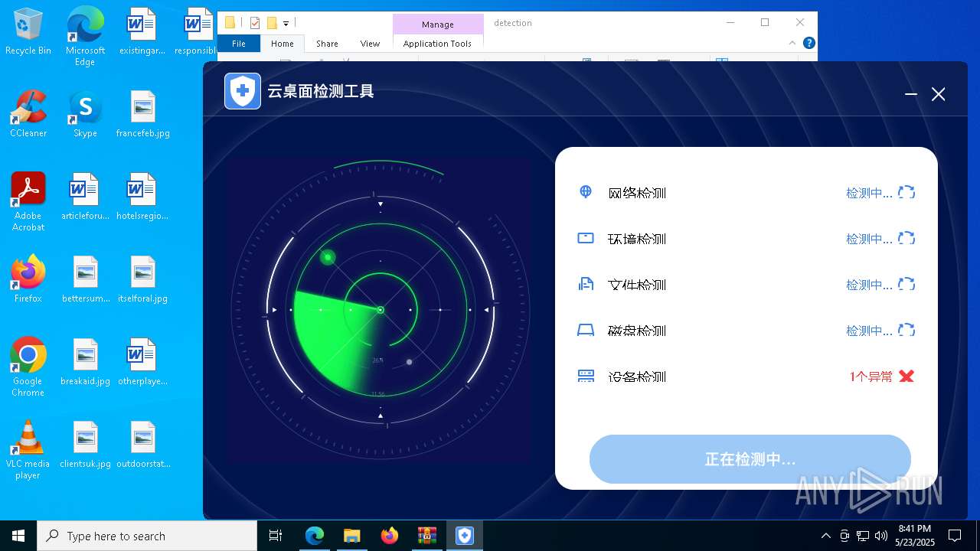
Task: Select francefeb.jpg file on desktop
Action: pos(143,114)
